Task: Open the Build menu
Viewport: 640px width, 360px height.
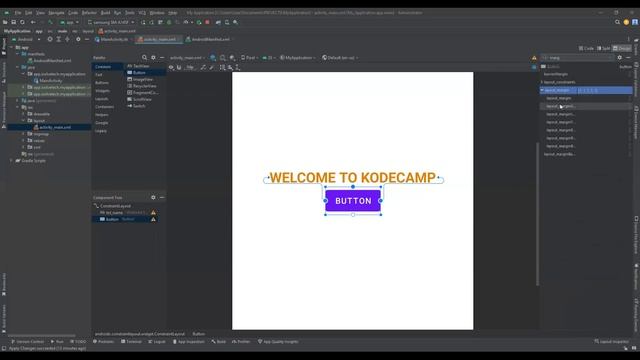Action: pos(106,13)
